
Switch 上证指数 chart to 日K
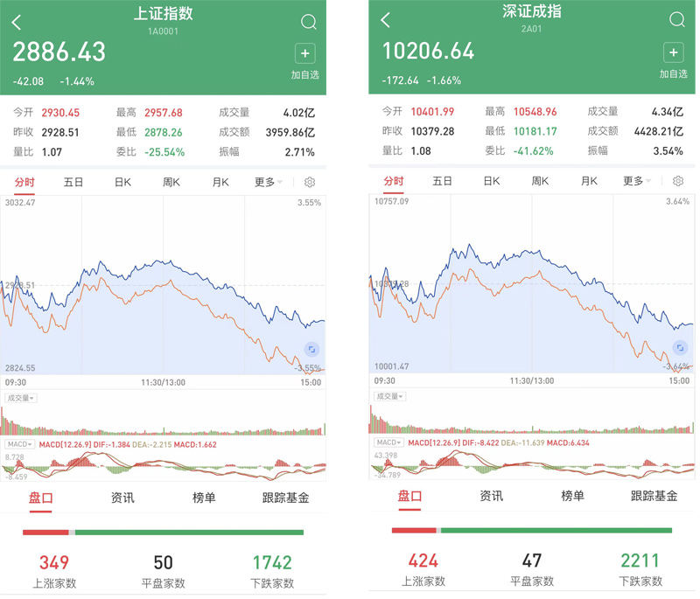pyautogui.click(x=122, y=182)
